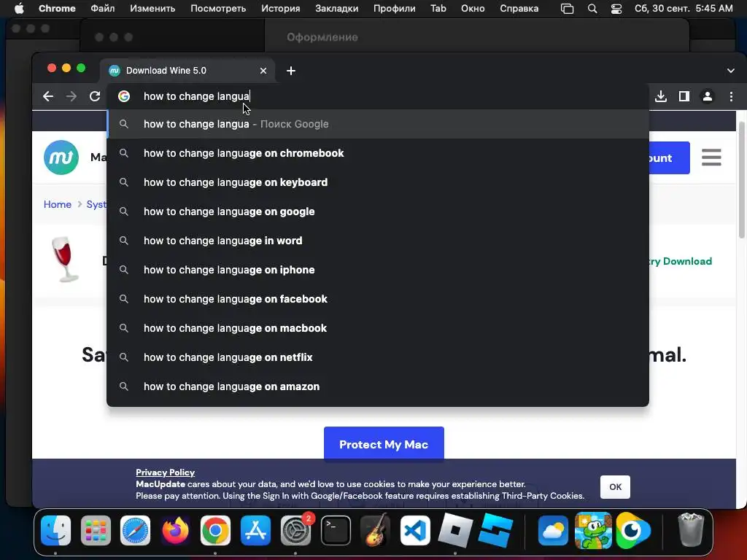Click Spotlight search in menu bar
Image resolution: width=747 pixels, height=560 pixels.
(592, 9)
